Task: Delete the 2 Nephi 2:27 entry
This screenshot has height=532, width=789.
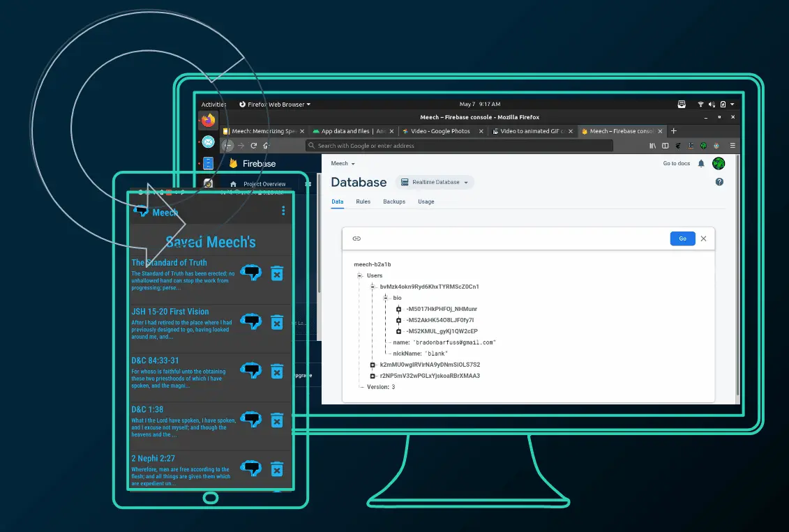Action: (x=277, y=469)
